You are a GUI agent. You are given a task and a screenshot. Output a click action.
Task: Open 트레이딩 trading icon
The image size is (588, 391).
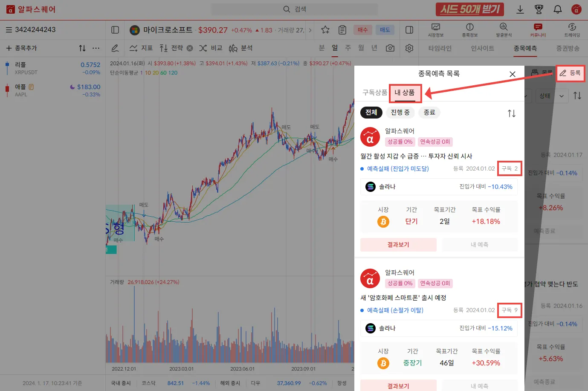572,30
